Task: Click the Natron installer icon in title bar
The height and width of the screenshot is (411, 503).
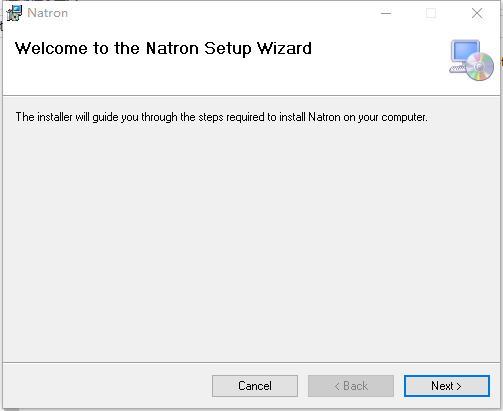Action: tap(14, 13)
